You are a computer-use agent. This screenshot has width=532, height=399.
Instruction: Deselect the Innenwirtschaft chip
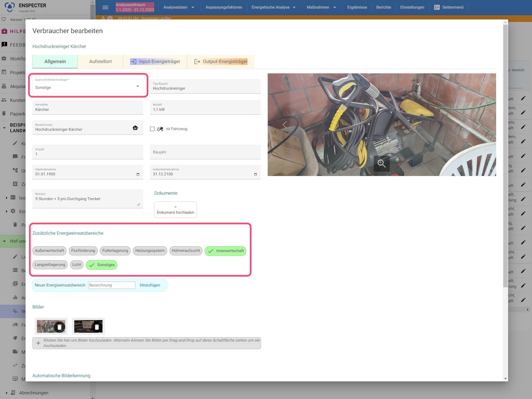point(225,251)
